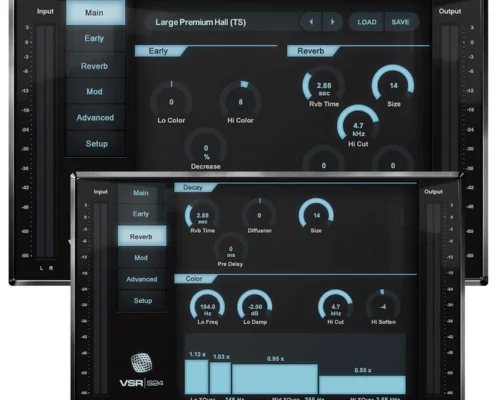
Task: Click the Output meter in front window
Action: click(434, 298)
